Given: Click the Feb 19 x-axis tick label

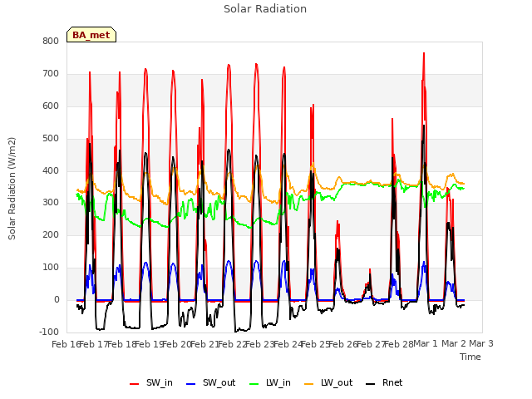Looking at the screenshot, I should click(x=150, y=344).
